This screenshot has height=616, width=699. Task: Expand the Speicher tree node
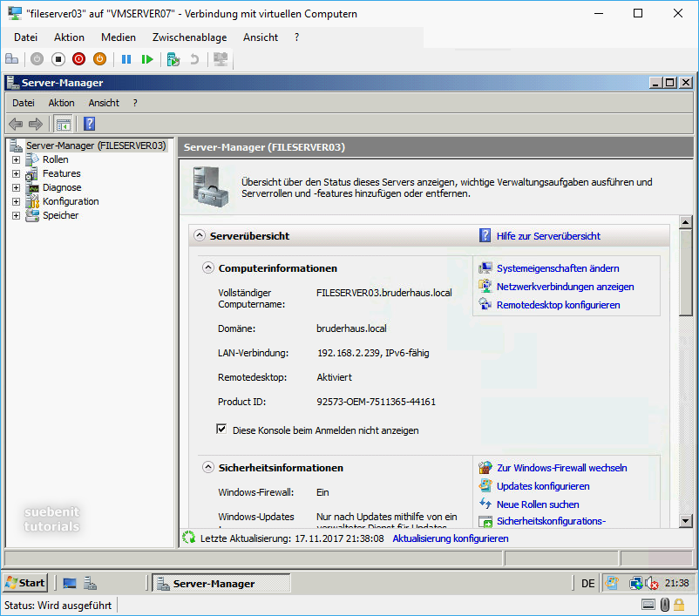16,216
